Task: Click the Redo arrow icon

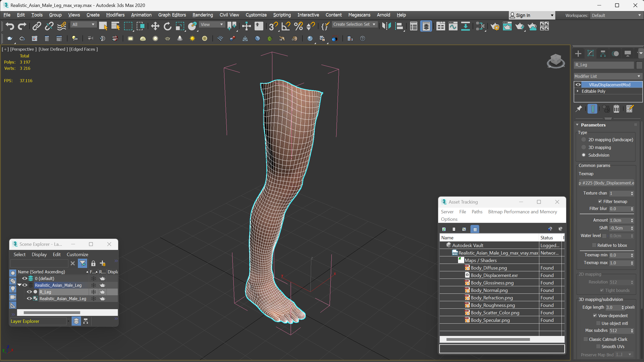Action: pos(22,26)
